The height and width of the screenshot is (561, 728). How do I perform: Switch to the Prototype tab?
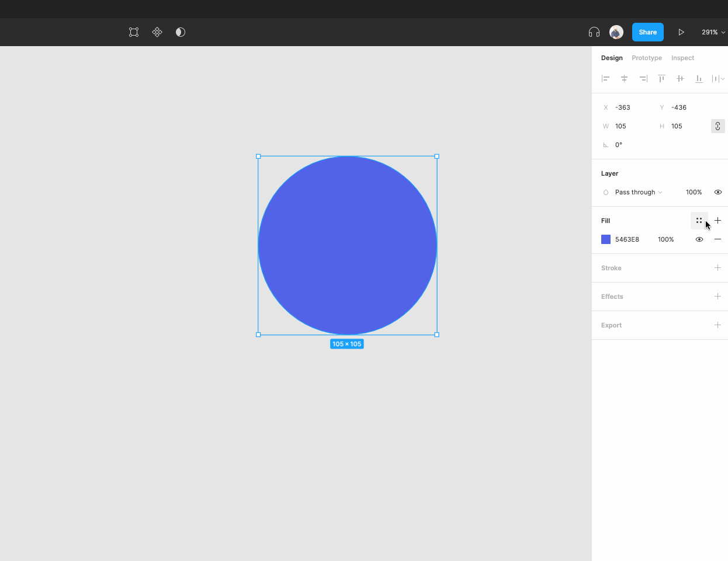point(647,58)
